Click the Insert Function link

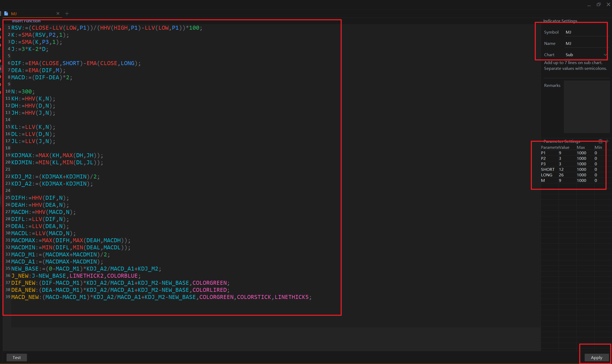pyautogui.click(x=26, y=21)
